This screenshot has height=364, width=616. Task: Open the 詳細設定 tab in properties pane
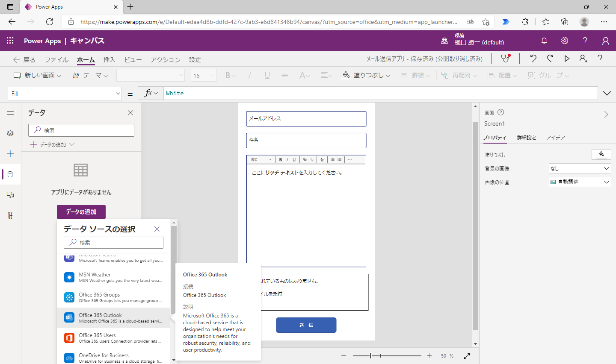coord(526,138)
